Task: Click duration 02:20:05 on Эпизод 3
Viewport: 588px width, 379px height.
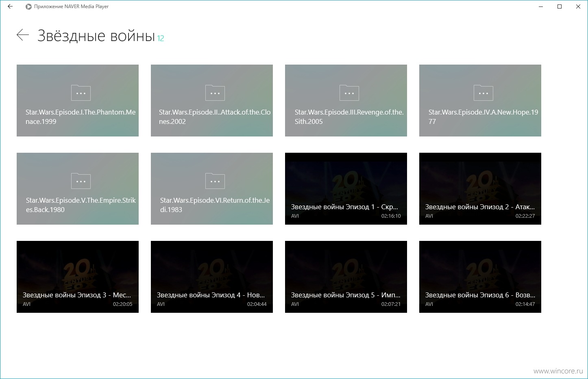Action: 122,304
